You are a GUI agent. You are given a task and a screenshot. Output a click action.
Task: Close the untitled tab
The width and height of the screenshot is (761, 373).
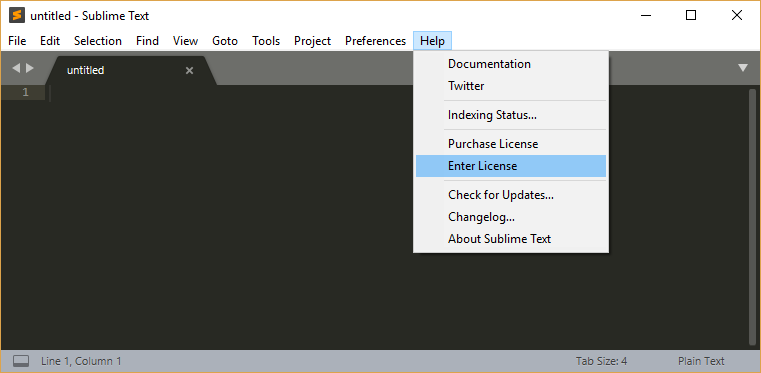point(189,71)
